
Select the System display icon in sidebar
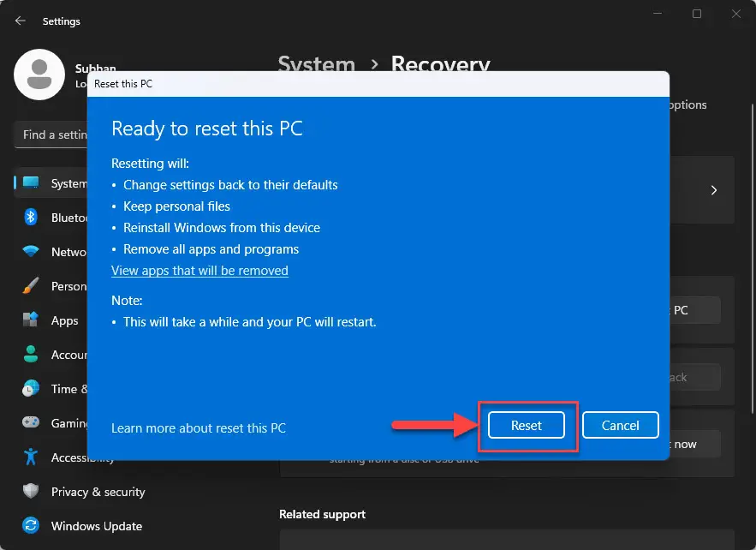click(x=31, y=182)
